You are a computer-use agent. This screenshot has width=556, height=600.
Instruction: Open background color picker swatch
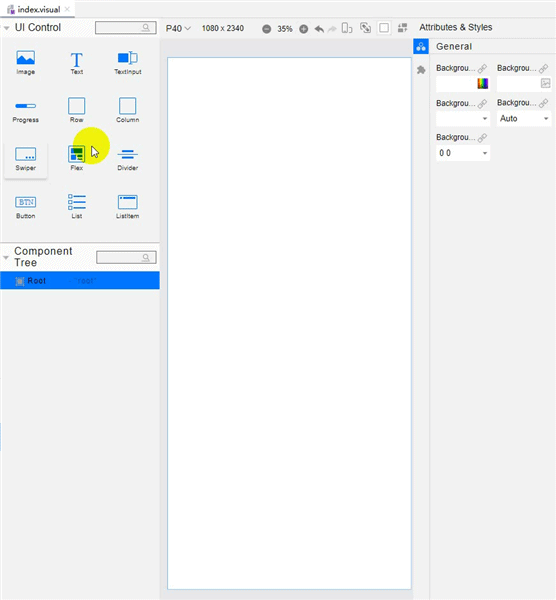[483, 83]
